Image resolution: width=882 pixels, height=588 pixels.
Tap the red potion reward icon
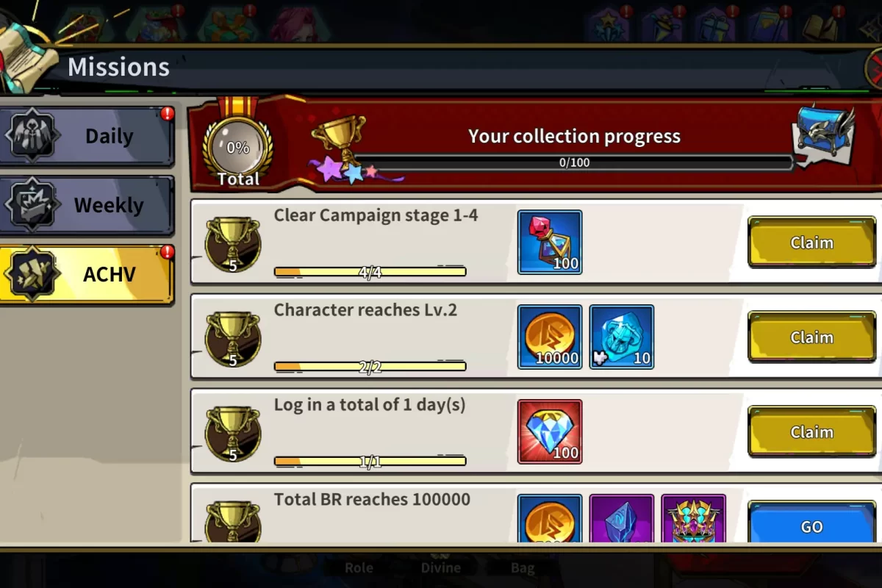click(550, 242)
